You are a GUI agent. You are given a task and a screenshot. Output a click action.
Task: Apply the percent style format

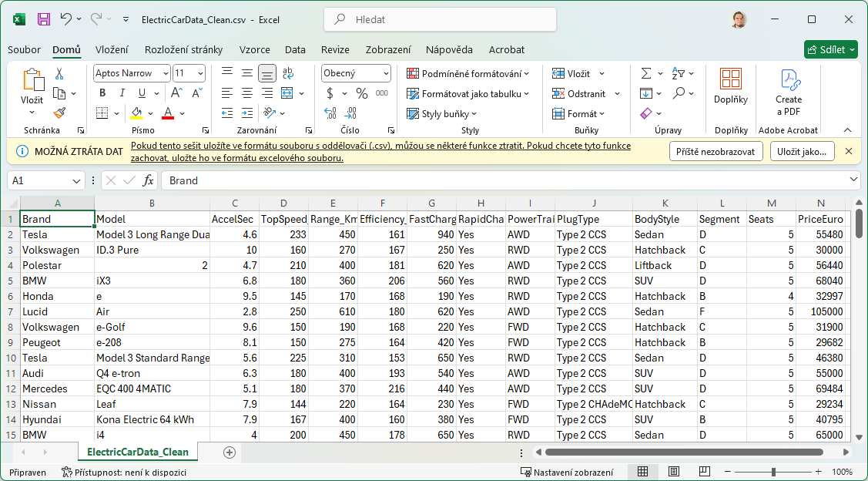click(x=362, y=93)
